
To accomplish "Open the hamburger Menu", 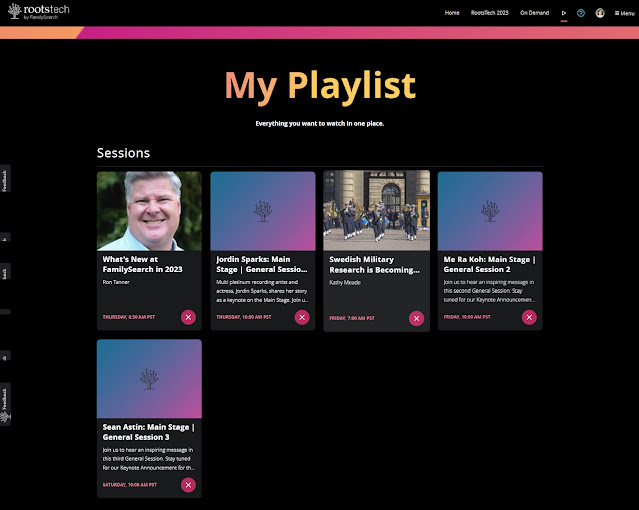I will [x=624, y=13].
